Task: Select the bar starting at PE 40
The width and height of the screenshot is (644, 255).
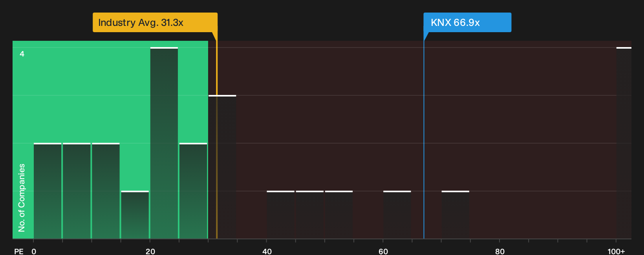Action: click(281, 215)
